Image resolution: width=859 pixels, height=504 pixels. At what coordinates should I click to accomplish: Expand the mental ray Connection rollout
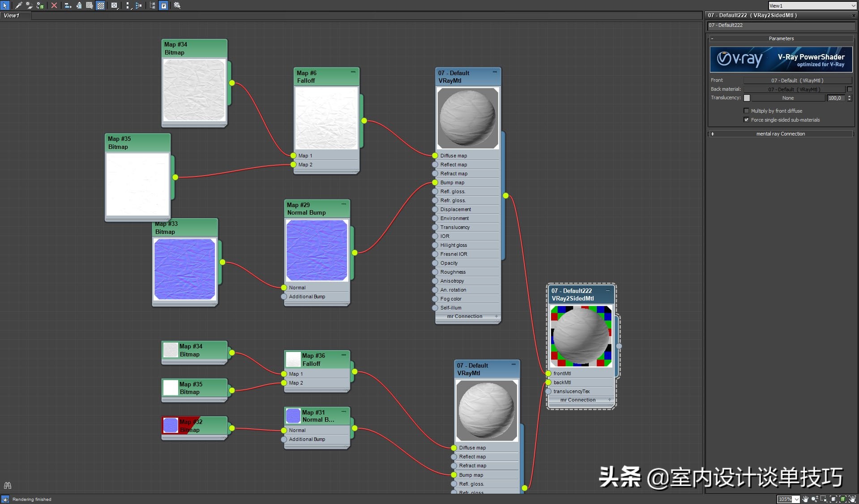click(x=781, y=134)
